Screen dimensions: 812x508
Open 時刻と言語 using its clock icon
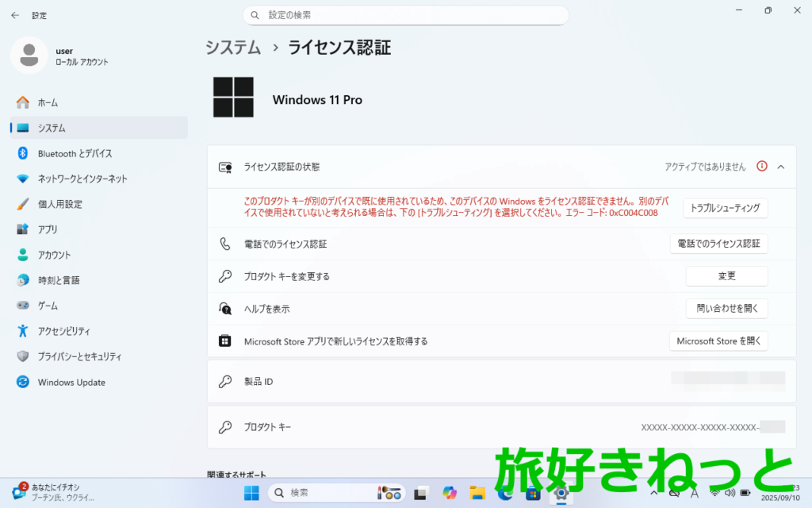[x=23, y=280]
